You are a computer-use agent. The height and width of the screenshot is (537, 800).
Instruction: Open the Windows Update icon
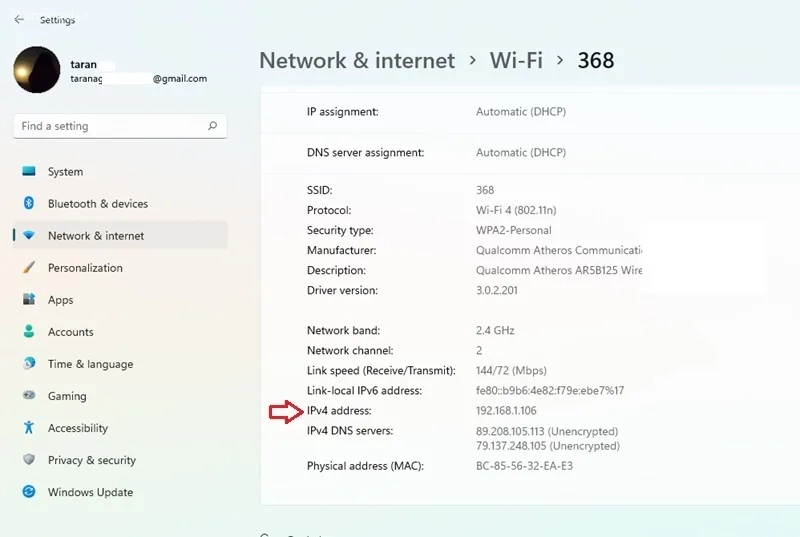(x=29, y=492)
